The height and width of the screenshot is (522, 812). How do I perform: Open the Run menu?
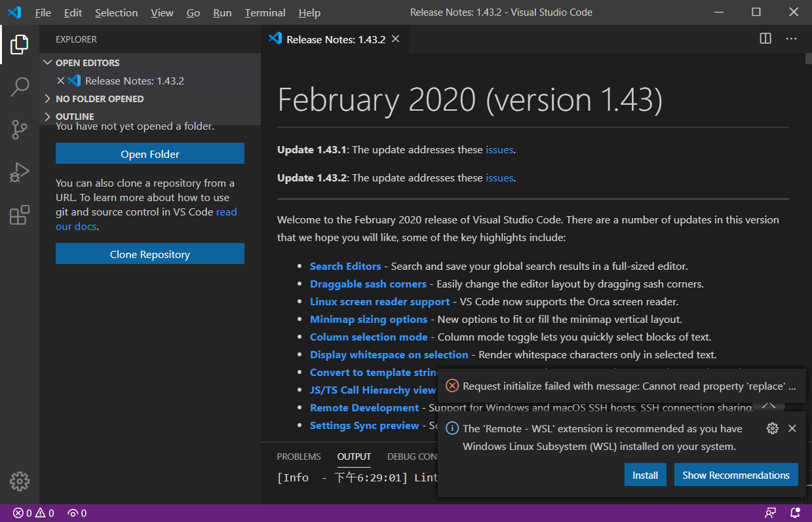[222, 12]
